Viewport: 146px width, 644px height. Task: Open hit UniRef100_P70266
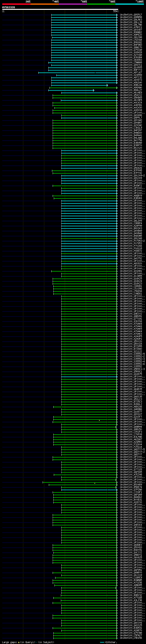pos(131,246)
